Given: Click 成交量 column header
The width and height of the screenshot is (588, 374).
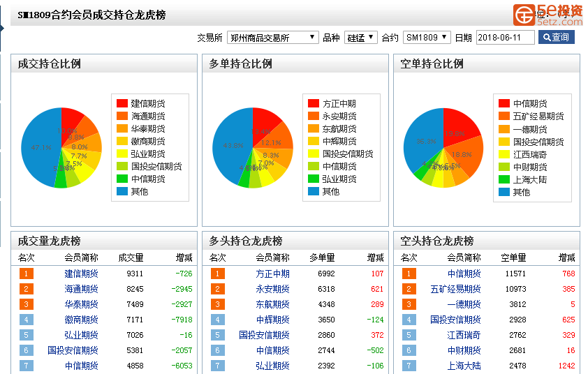Looking at the screenshot, I should (x=131, y=258).
